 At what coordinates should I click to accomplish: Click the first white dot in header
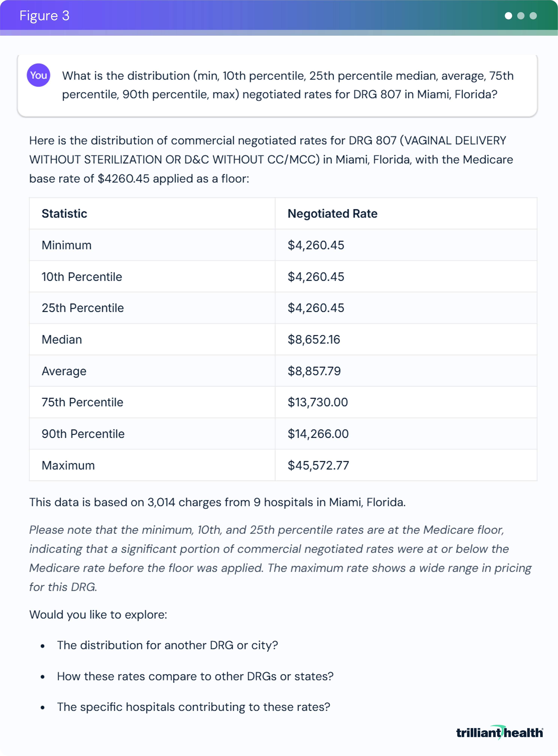[508, 16]
